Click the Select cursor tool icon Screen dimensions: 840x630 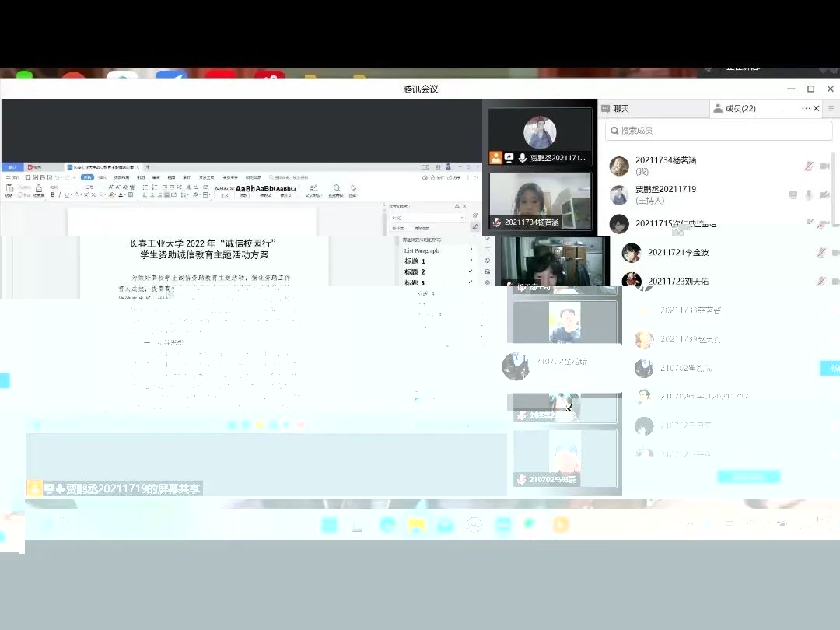coord(353,188)
